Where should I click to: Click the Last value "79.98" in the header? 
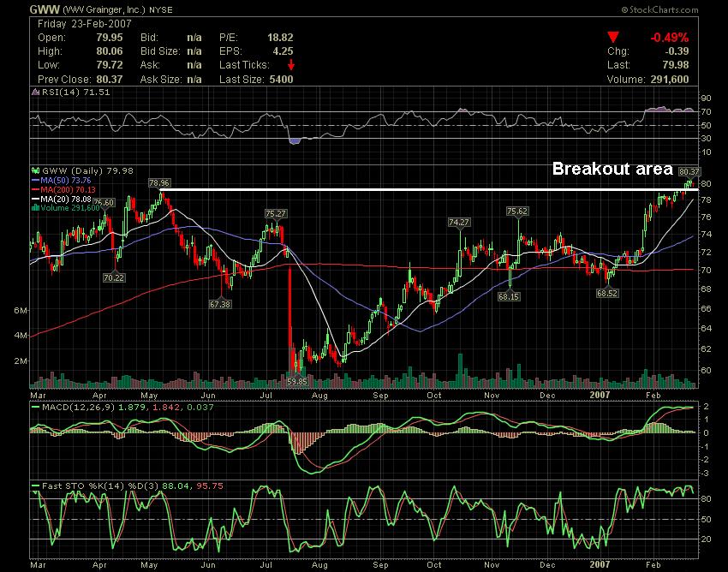coord(676,64)
